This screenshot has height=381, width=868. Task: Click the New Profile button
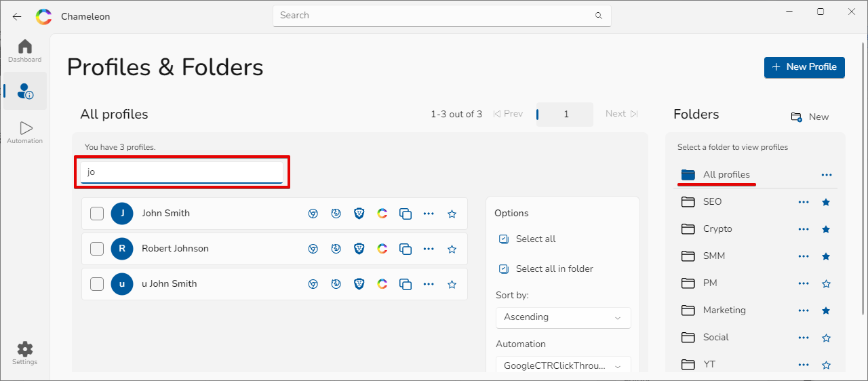coord(804,67)
